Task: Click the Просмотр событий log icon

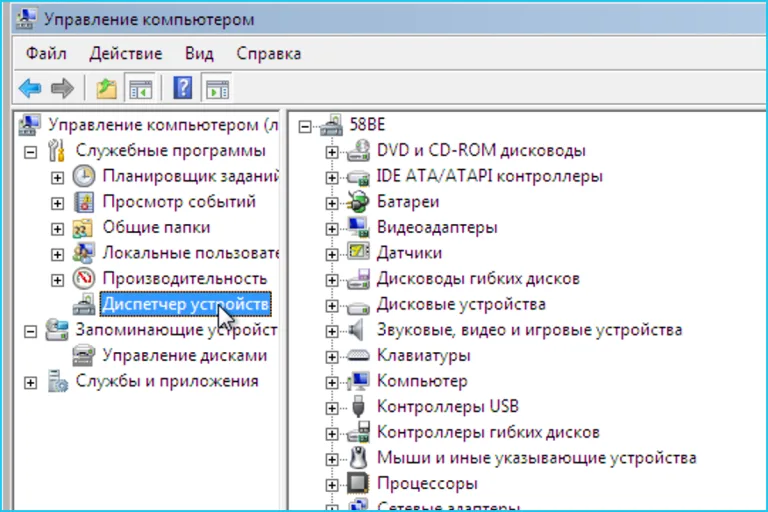Action: [x=84, y=202]
